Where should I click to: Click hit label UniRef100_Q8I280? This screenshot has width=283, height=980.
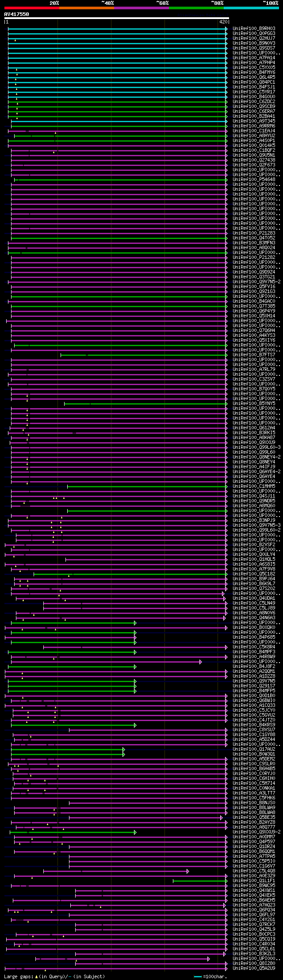(254, 963)
